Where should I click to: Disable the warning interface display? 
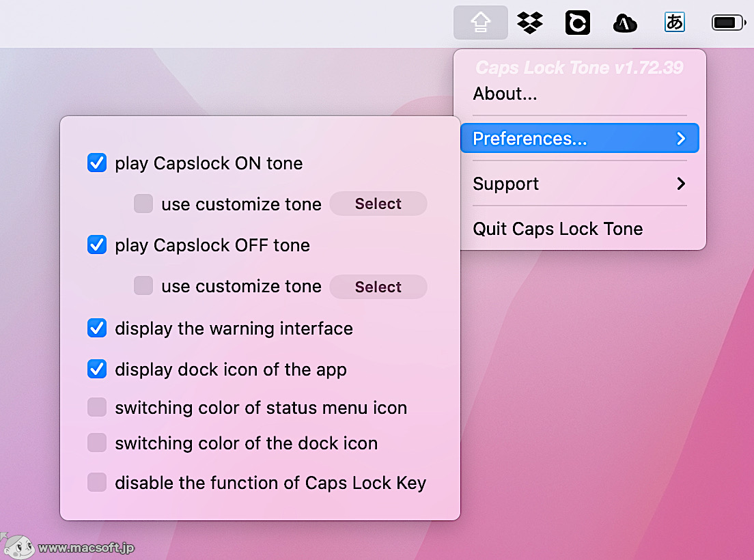97,328
